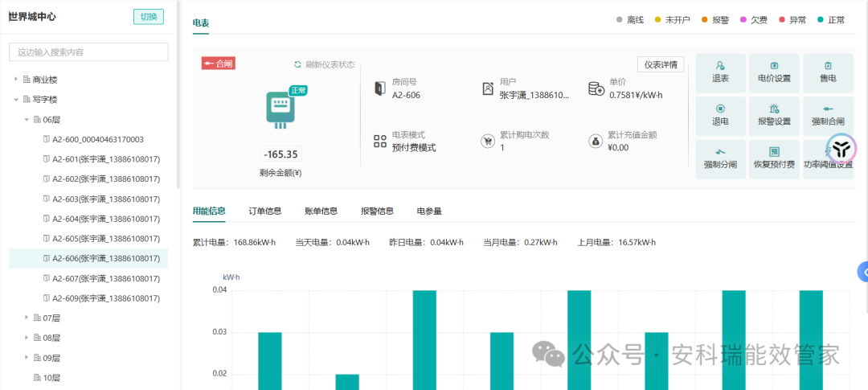Viewport: 868px width, 390px height.
Task: Select A2-609(张宇潇_13886108017) tree row
Action: tap(88, 298)
